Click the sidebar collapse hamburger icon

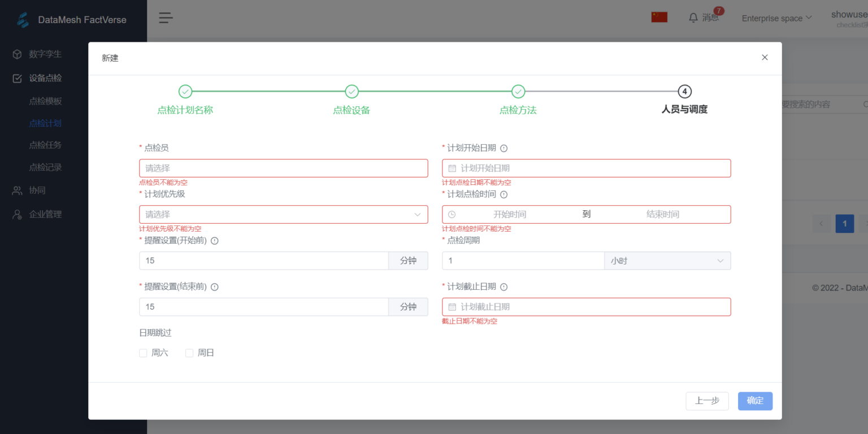coord(165,18)
